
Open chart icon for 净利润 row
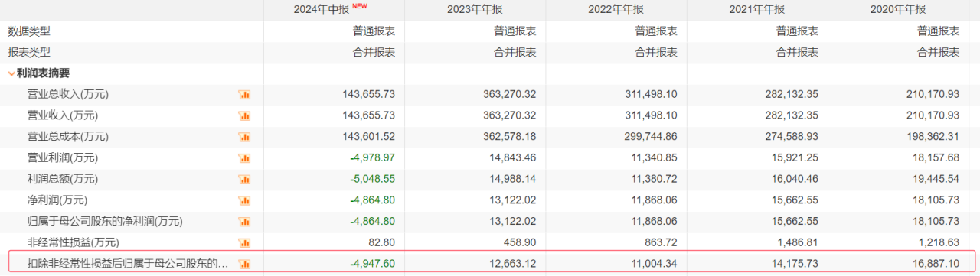tap(245, 201)
